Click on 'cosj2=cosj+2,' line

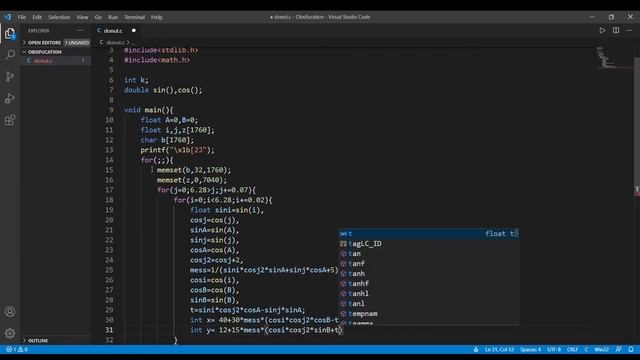217,260
